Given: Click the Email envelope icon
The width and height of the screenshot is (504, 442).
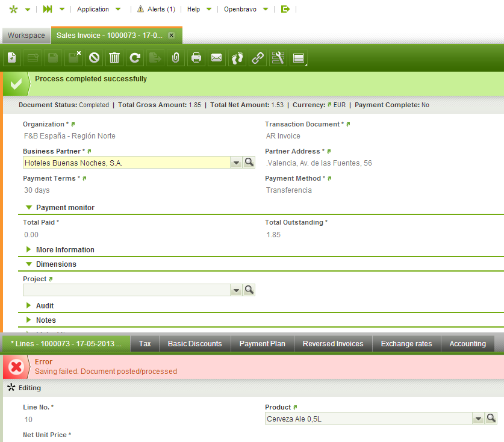Looking at the screenshot, I should (217, 58).
